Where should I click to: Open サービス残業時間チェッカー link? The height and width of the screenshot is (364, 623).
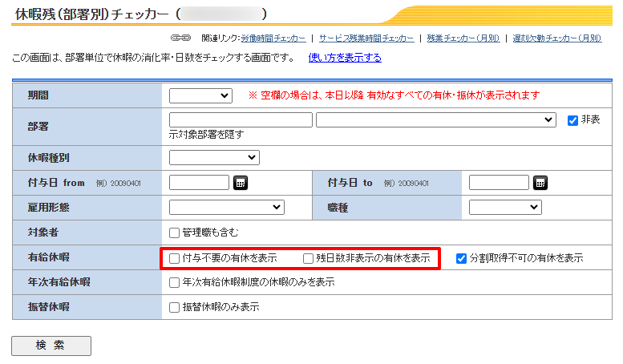click(x=366, y=38)
